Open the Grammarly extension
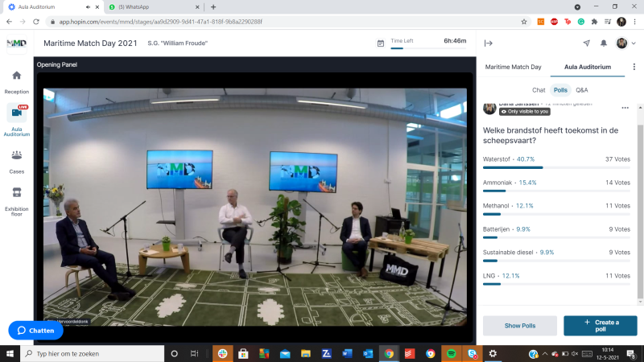 (x=581, y=22)
